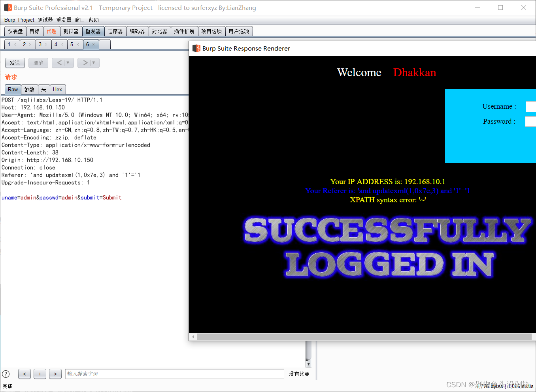
Task: Switch to the 对比器 comparer tab
Action: click(160, 31)
